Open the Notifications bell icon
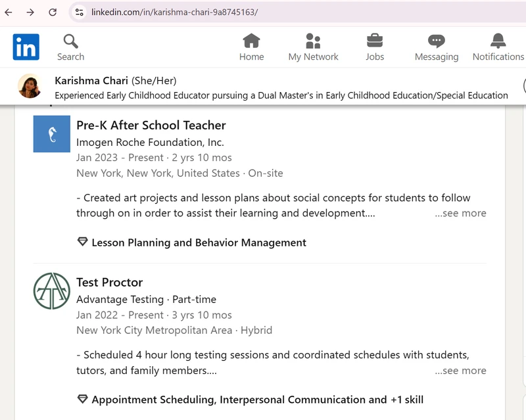Screen dimensions: 526x420 [498, 41]
